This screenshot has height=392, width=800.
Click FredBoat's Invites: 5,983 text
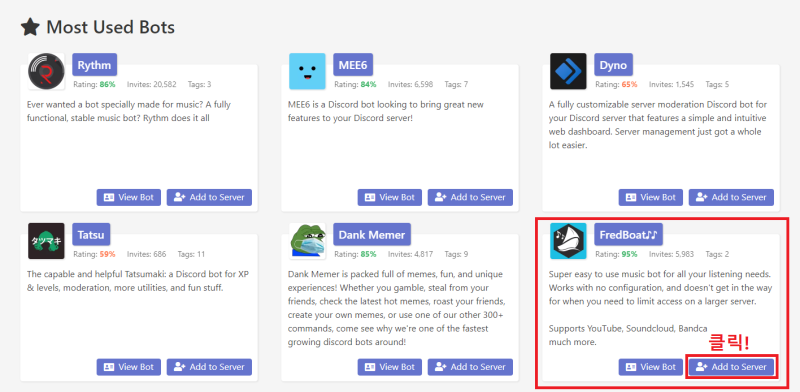(671, 254)
